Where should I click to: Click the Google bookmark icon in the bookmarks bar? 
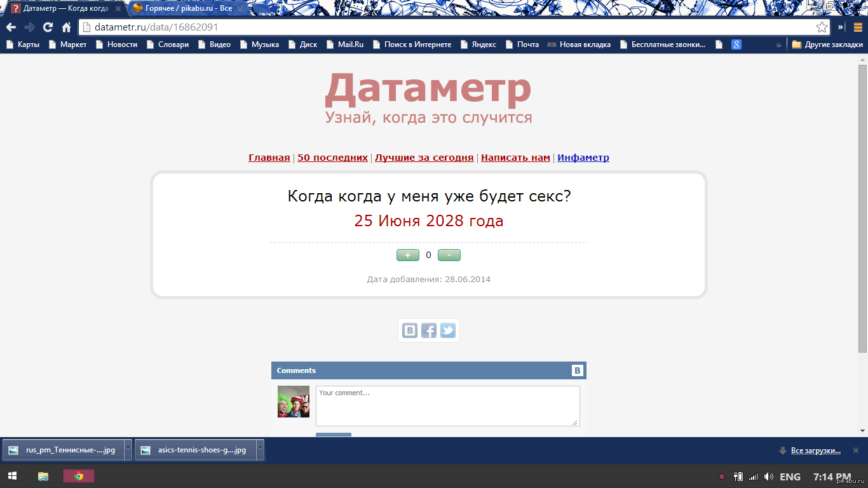pos(736,44)
